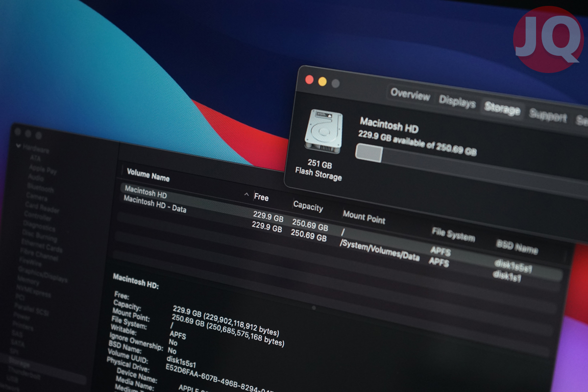Viewport: 588px width, 392px height.
Task: Select Fibre Channel in the sidebar
Action: [39, 254]
